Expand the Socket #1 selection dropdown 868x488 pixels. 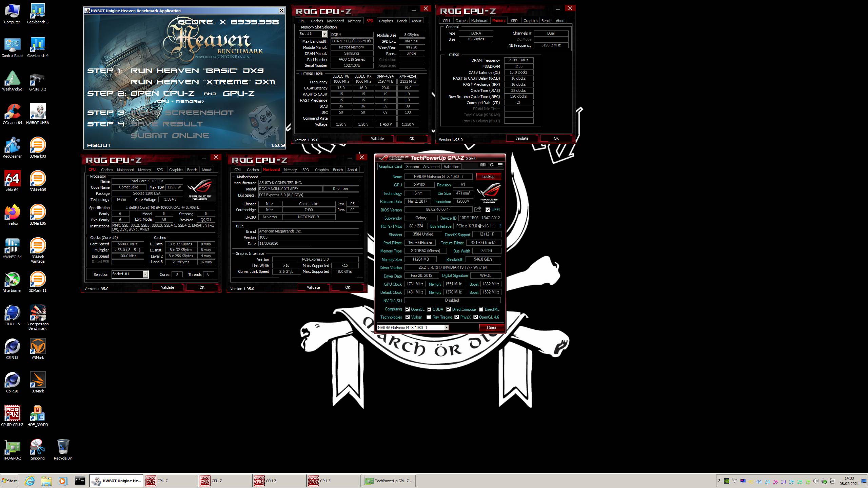coord(145,274)
